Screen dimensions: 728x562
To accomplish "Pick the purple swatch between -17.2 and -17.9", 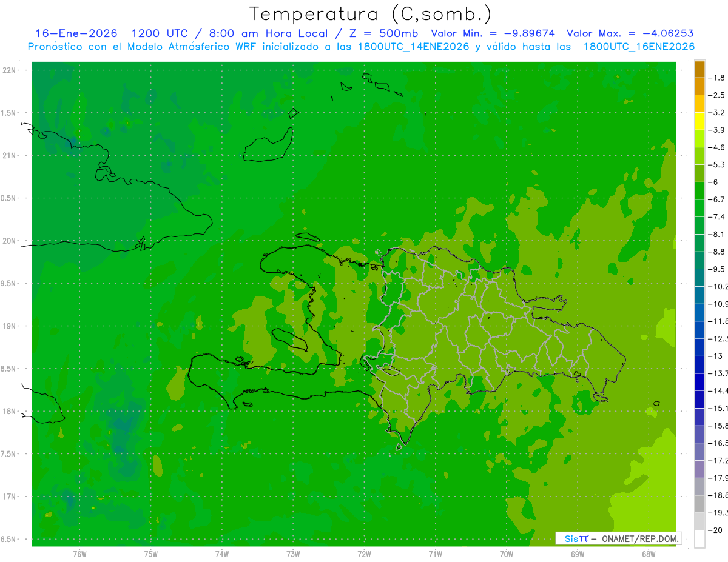I will tap(699, 469).
